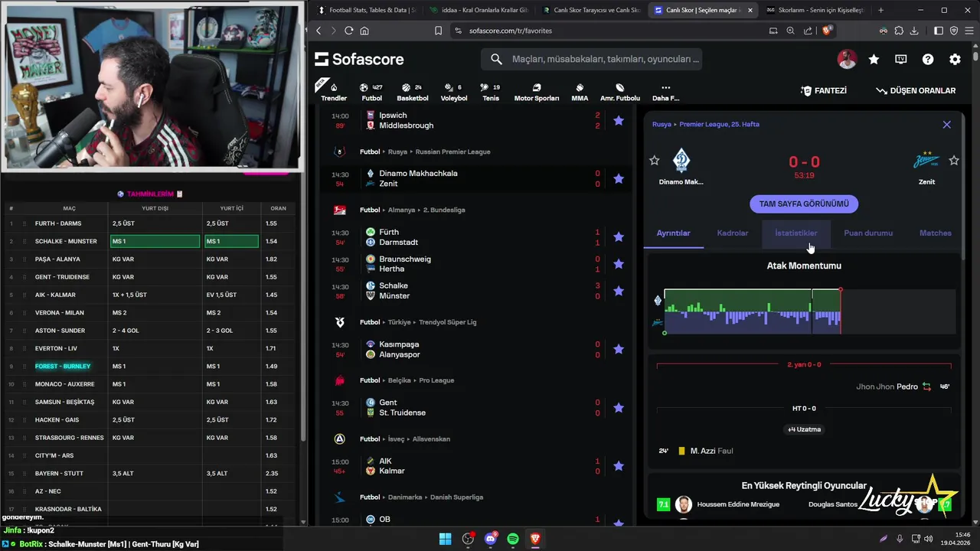Open Brave shields icon
The image size is (980, 551).
point(827,31)
